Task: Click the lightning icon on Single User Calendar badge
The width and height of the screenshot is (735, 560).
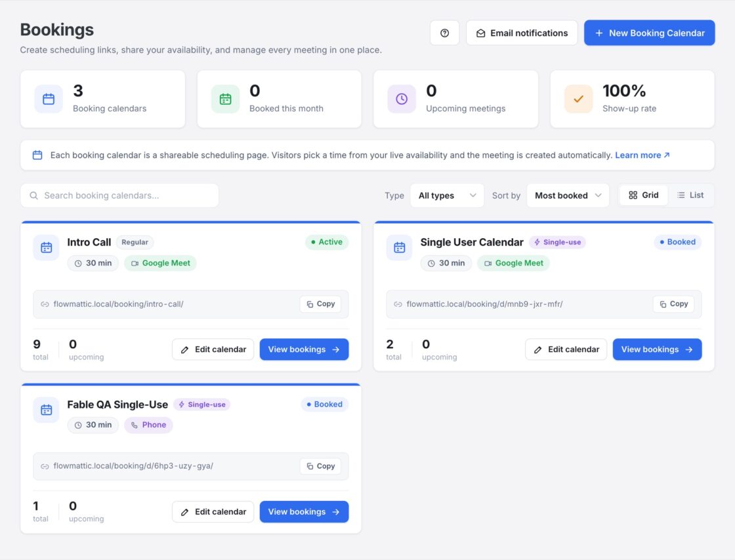Action: click(x=537, y=242)
